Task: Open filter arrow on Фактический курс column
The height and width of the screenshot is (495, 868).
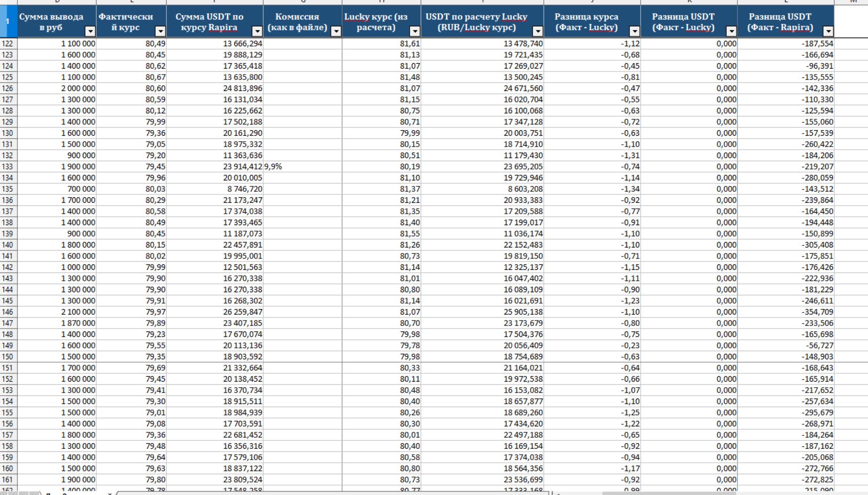Action: click(160, 31)
